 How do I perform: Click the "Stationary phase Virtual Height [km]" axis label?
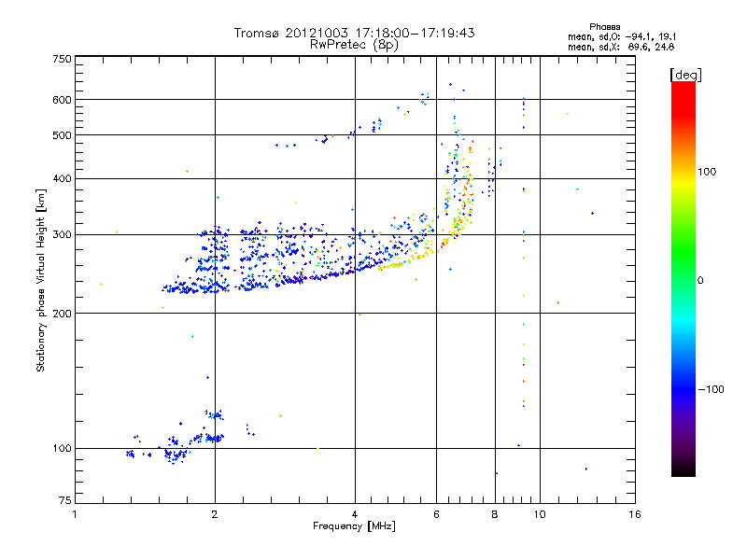pyautogui.click(x=41, y=281)
